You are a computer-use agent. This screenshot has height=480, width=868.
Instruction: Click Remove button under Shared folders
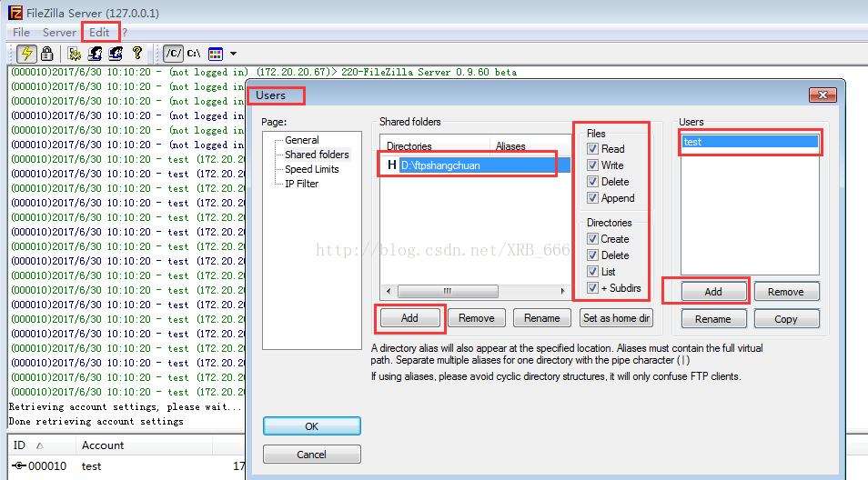pyautogui.click(x=476, y=318)
